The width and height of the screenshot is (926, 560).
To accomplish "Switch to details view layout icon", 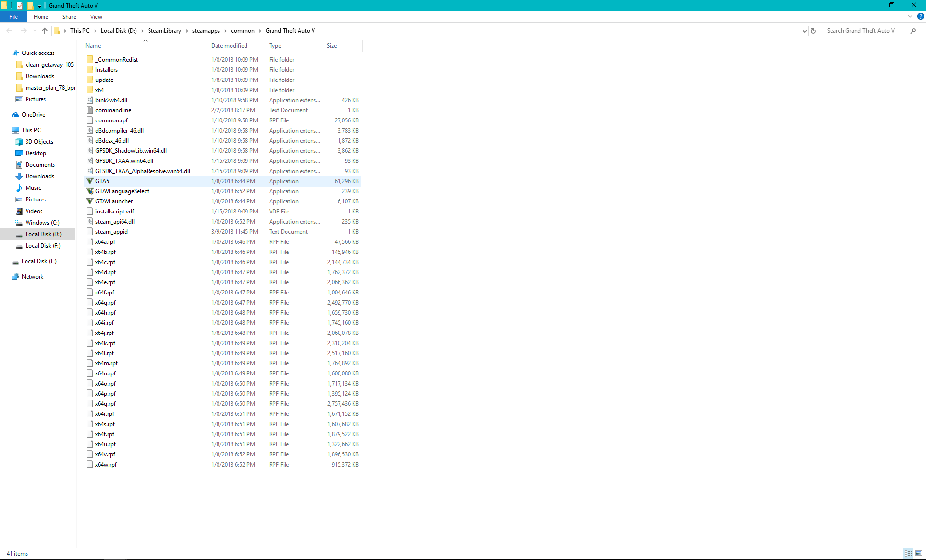I will (909, 553).
